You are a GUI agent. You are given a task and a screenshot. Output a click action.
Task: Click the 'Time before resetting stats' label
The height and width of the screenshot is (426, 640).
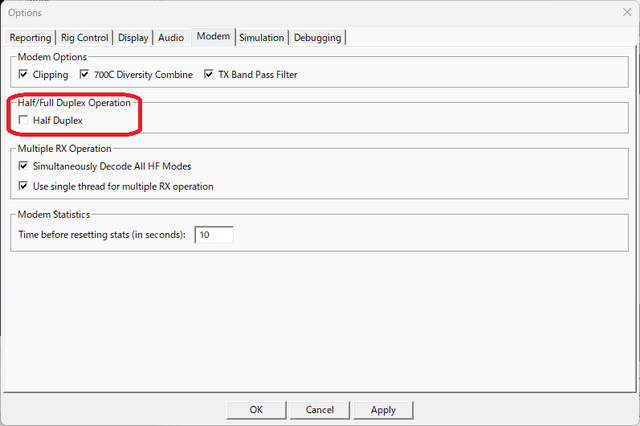pos(102,235)
